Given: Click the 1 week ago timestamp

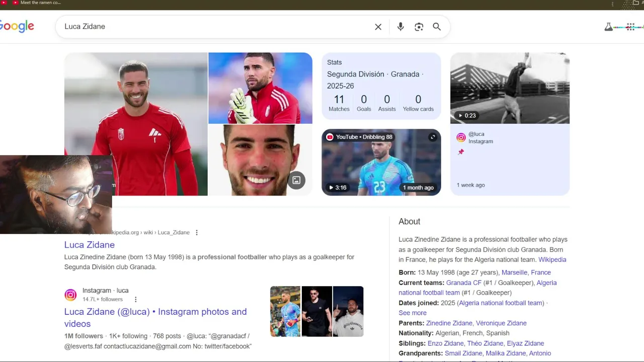Looking at the screenshot, I should (x=470, y=185).
